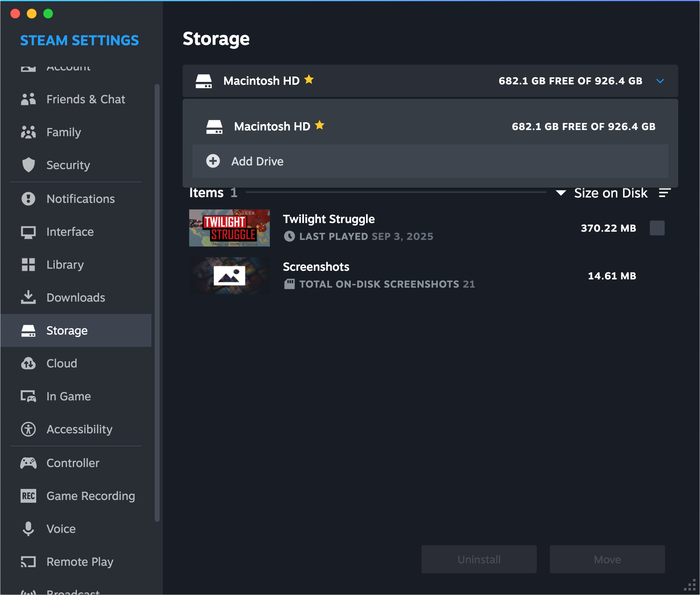
Task: Open the Size on Disk sort dropdown
Action: click(x=602, y=193)
